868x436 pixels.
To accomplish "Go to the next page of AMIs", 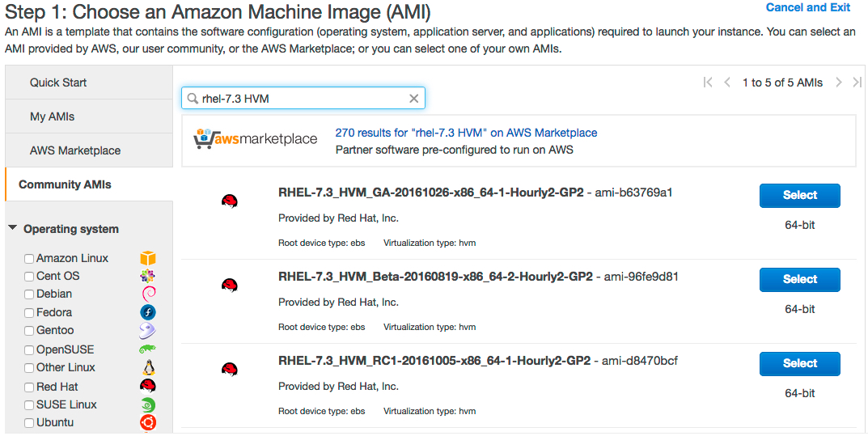I will (x=839, y=83).
